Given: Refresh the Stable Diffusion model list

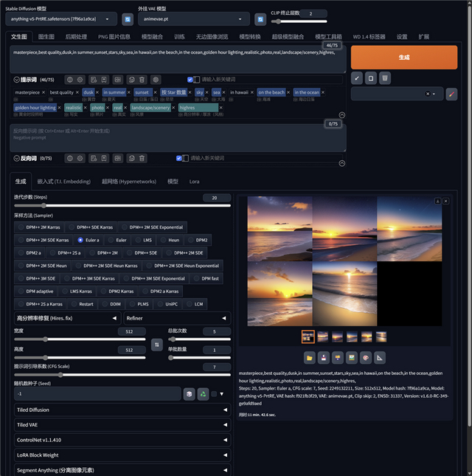Looking at the screenshot, I should click(x=128, y=19).
